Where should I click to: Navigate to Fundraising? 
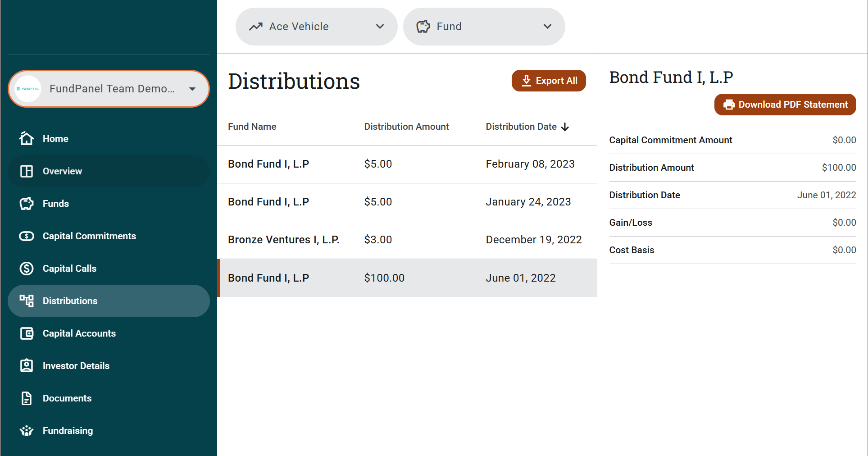[109, 431]
